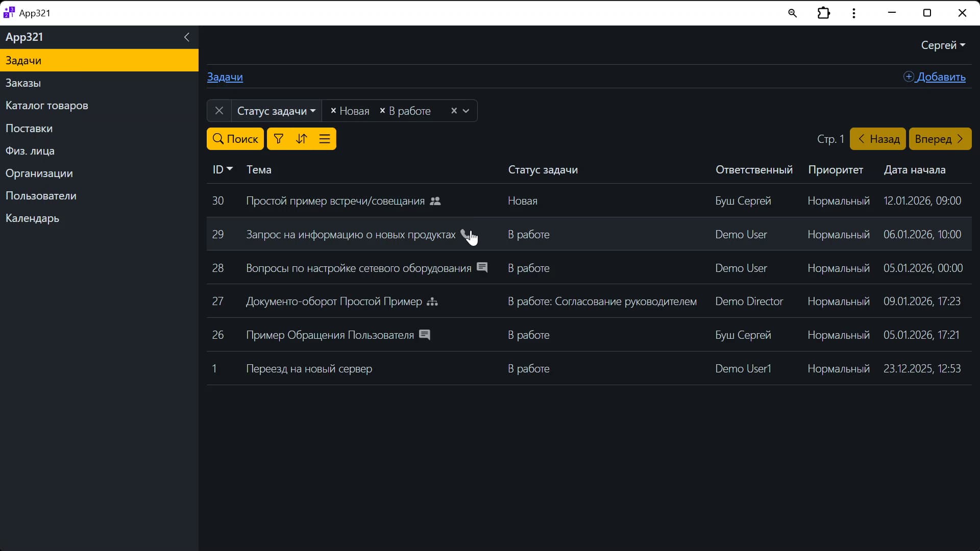This screenshot has width=980, height=551.
Task: Open the Статус задачи field dropdown
Action: tap(276, 111)
